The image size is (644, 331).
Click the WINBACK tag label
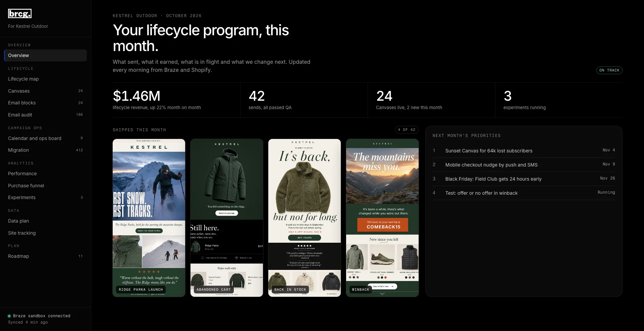tap(361, 289)
